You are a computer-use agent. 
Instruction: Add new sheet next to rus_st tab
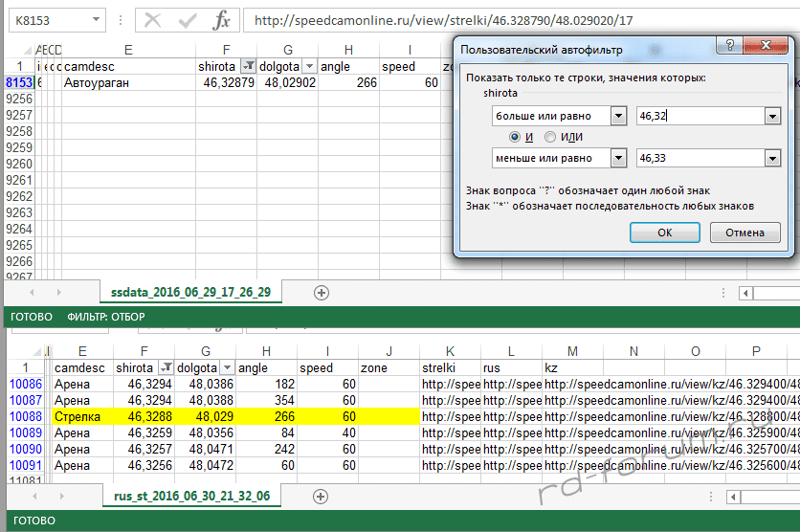(x=322, y=496)
